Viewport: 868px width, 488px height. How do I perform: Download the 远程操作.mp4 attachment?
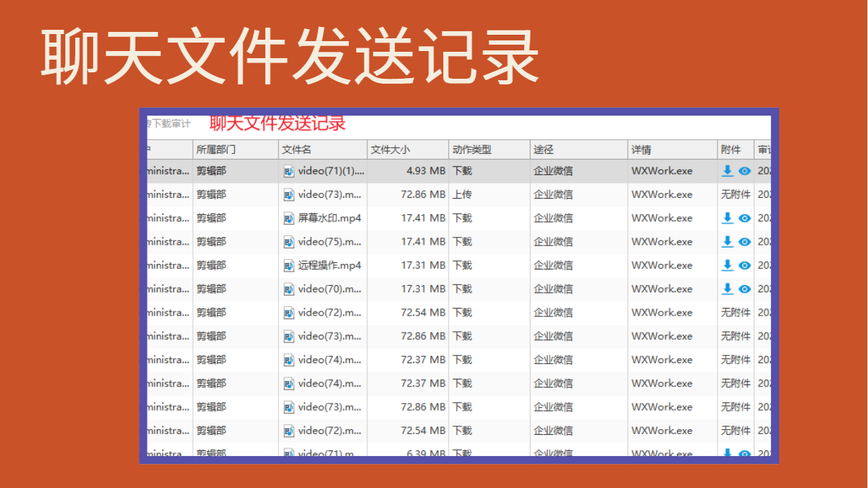pos(728,265)
